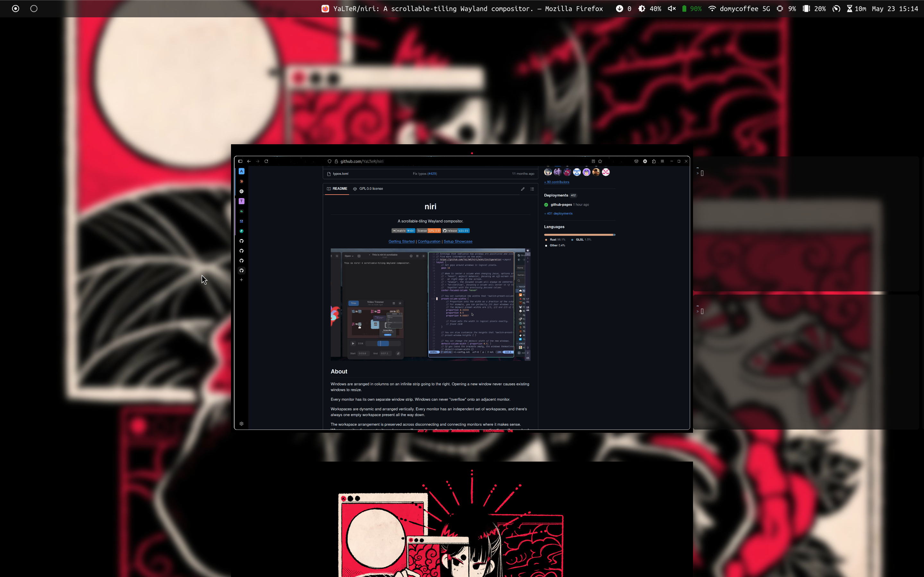Save the page to Pocket
Viewport: 924px width, 577px height.
tap(636, 162)
